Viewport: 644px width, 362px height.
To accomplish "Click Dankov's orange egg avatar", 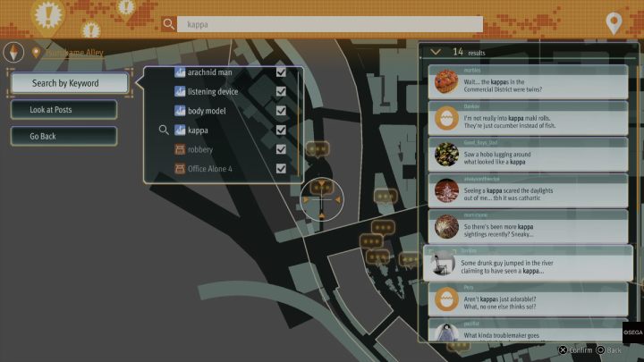I will pos(445,118).
